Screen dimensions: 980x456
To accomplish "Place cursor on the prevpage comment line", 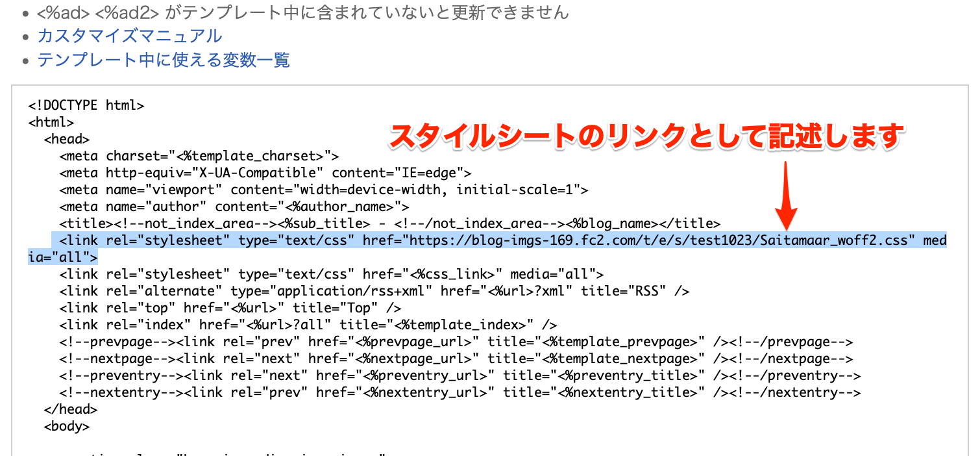I will [456, 342].
